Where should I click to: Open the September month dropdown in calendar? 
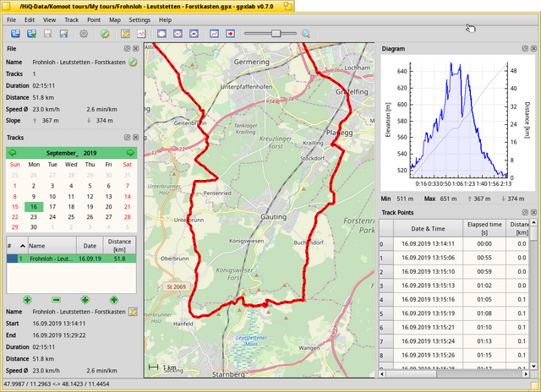tap(63, 153)
